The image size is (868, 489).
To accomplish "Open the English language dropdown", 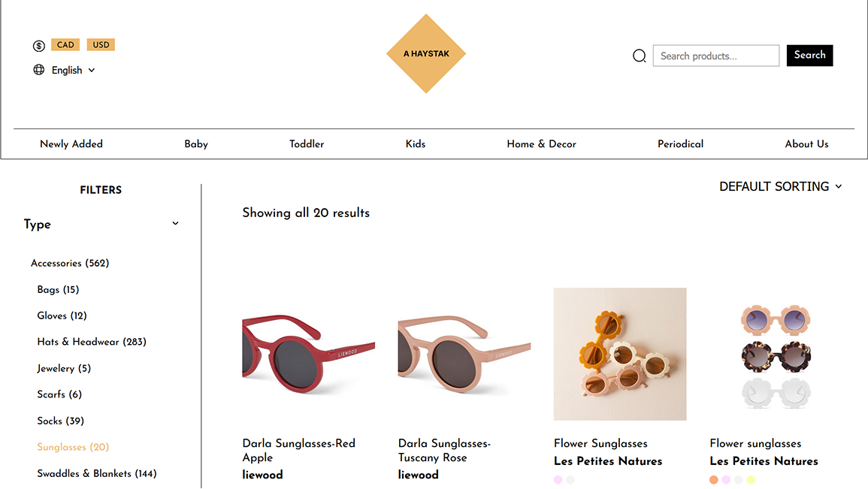I will coord(73,70).
